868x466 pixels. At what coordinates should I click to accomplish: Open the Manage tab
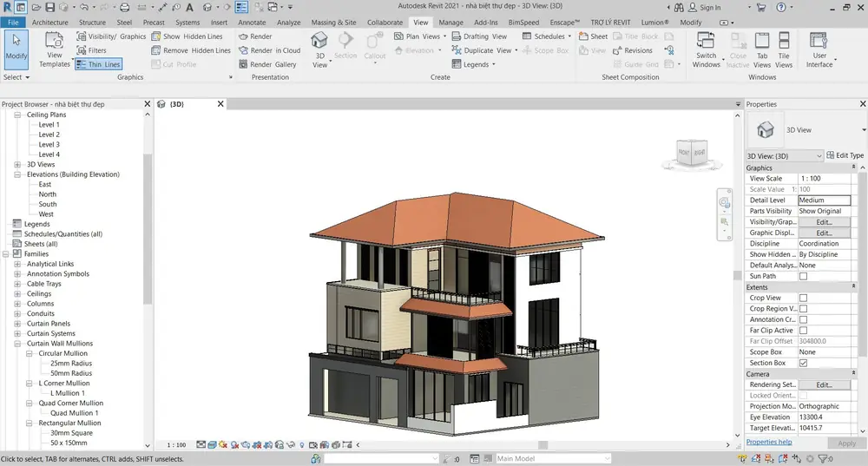click(x=450, y=23)
